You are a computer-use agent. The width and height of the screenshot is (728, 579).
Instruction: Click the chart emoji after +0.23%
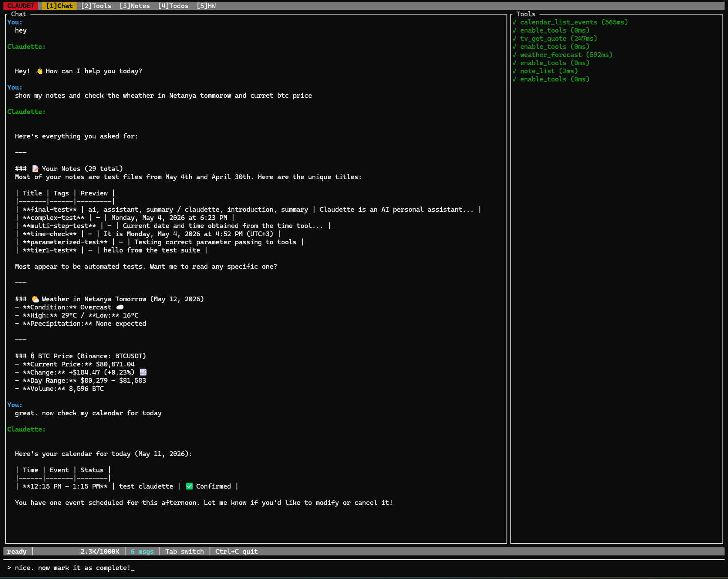tap(143, 372)
